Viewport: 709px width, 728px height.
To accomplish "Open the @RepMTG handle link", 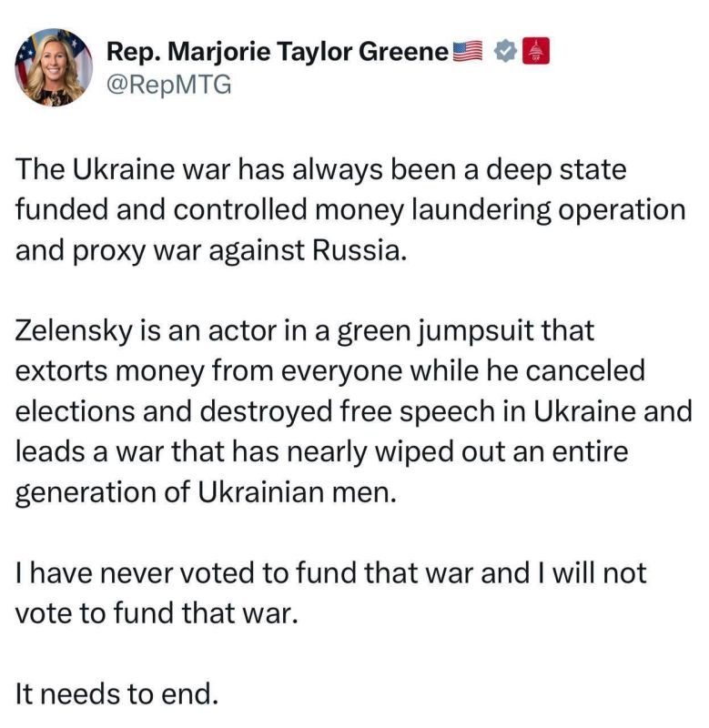I will click(169, 85).
